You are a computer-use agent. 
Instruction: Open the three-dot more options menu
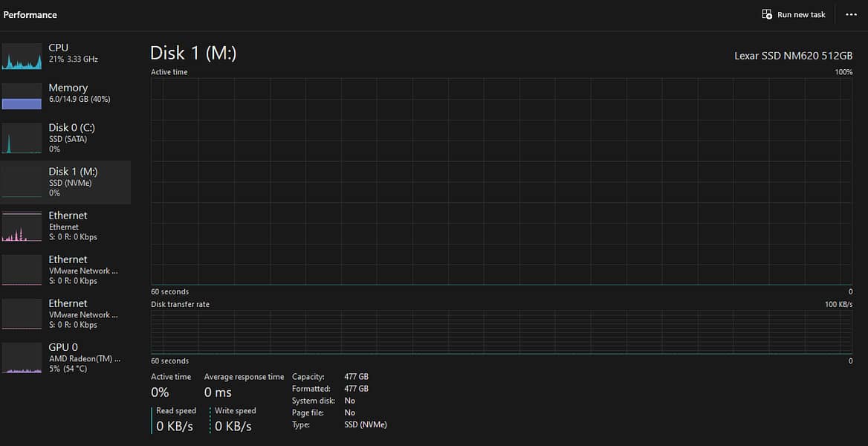[852, 14]
